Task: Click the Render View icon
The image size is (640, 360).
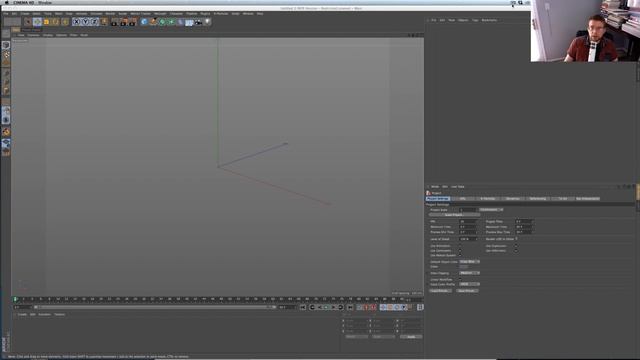Action: pyautogui.click(x=114, y=22)
